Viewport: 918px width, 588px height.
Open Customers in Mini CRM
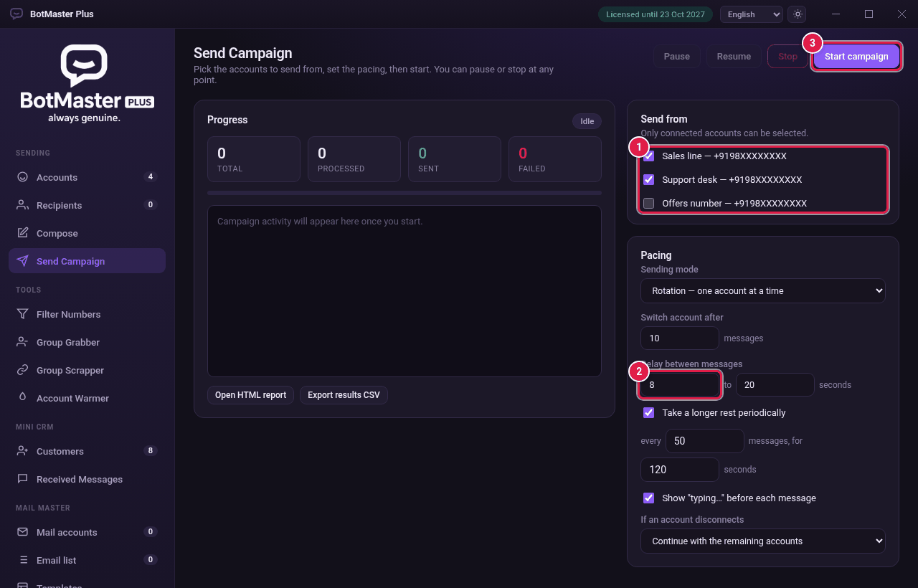click(x=87, y=451)
